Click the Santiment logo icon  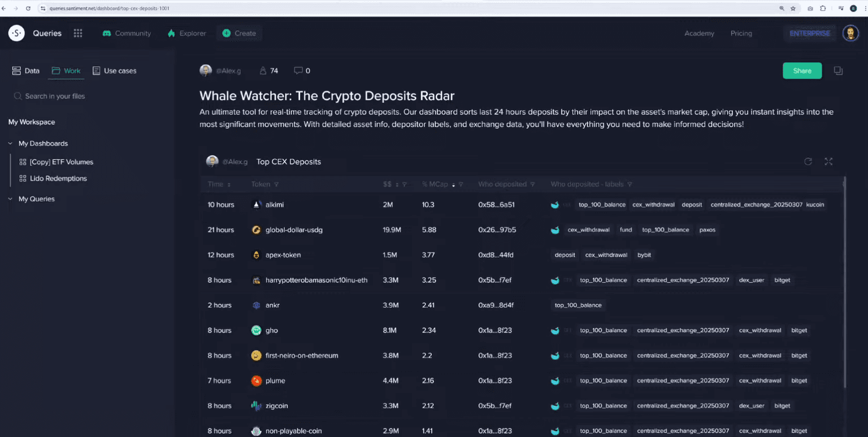pos(16,33)
